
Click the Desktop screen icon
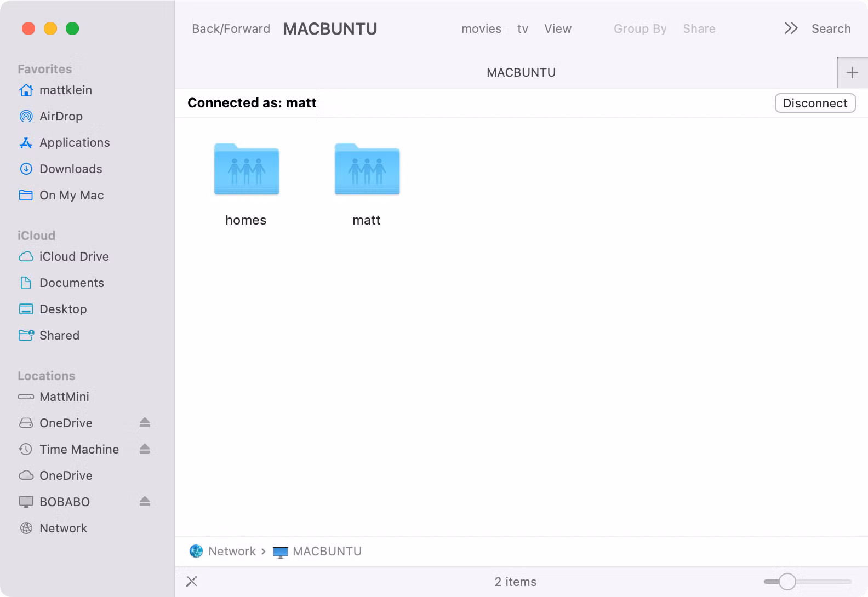(x=26, y=309)
